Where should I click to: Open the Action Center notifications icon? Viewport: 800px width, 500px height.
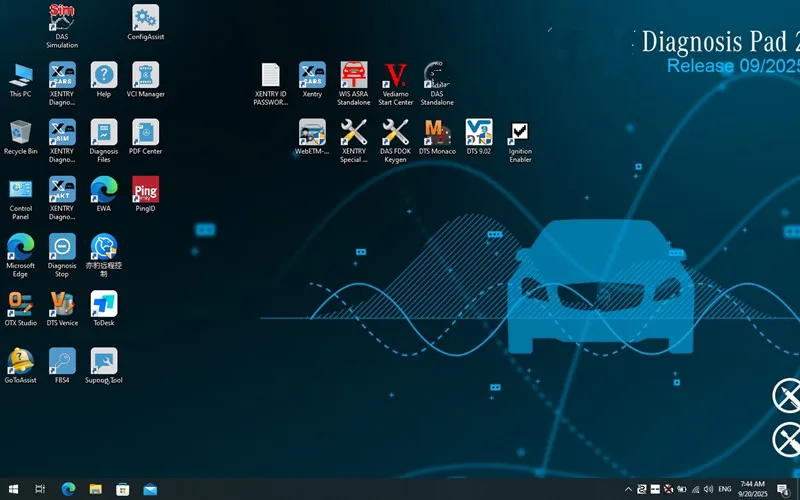tap(784, 490)
